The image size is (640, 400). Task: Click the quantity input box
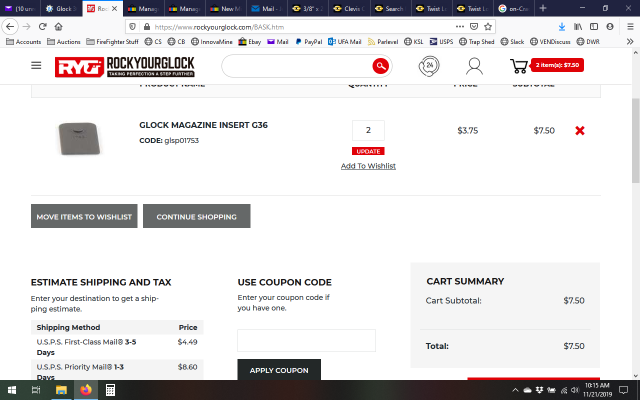(368, 131)
